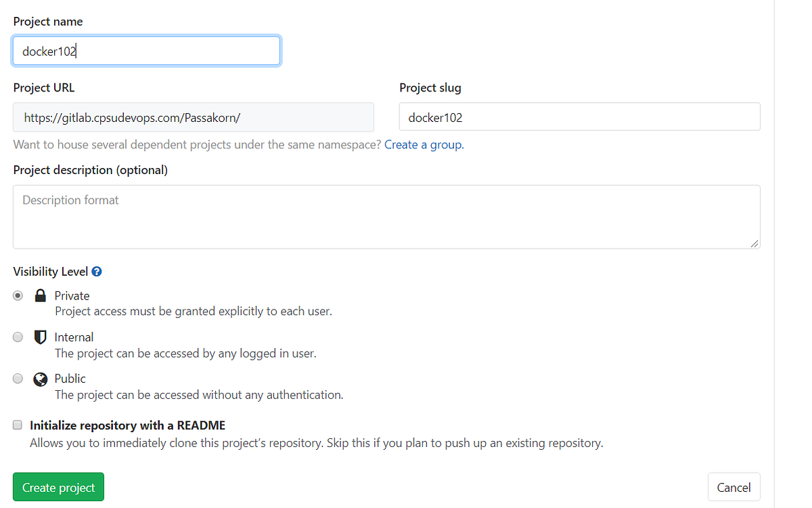Viewport: 812px width, 508px height.
Task: Click the Internal shield icon
Action: click(x=40, y=337)
